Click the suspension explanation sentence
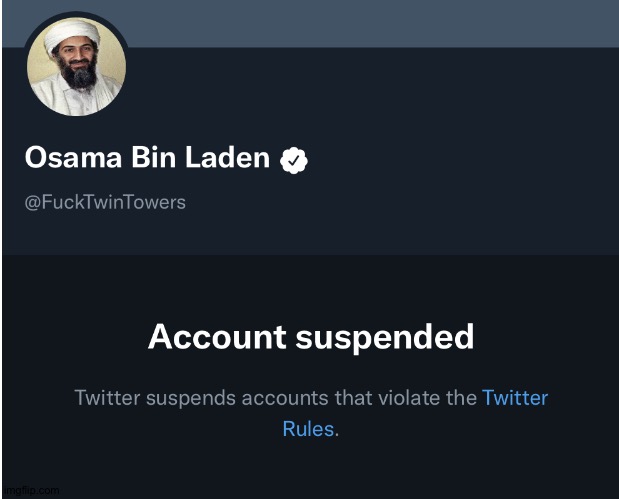The width and height of the screenshot is (619, 499). click(x=277, y=398)
